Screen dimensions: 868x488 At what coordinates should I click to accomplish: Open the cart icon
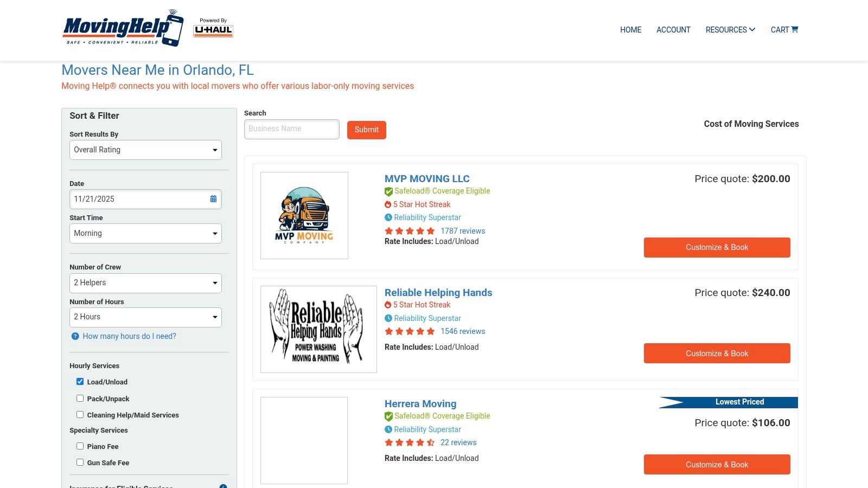pos(795,29)
